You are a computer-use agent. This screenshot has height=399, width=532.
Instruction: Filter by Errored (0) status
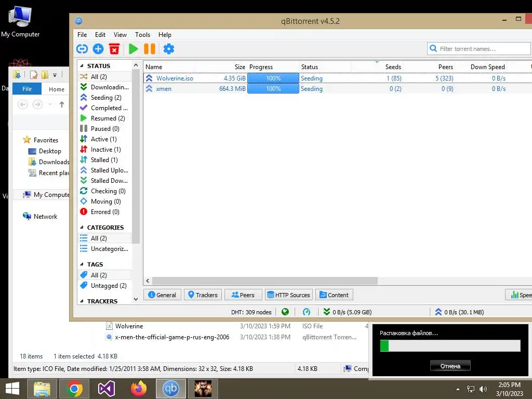(x=105, y=212)
